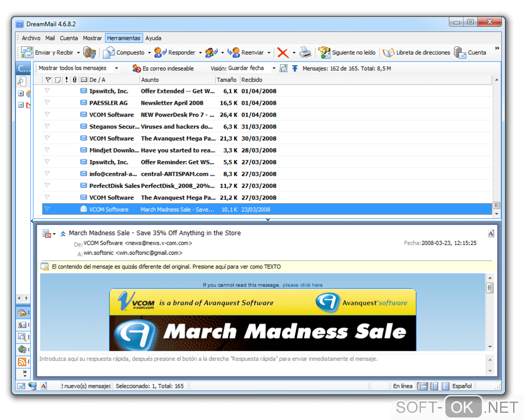Toggle flag on Ipswitch Offer Extended message
Viewport: 524px width, 420px height.
[x=47, y=91]
